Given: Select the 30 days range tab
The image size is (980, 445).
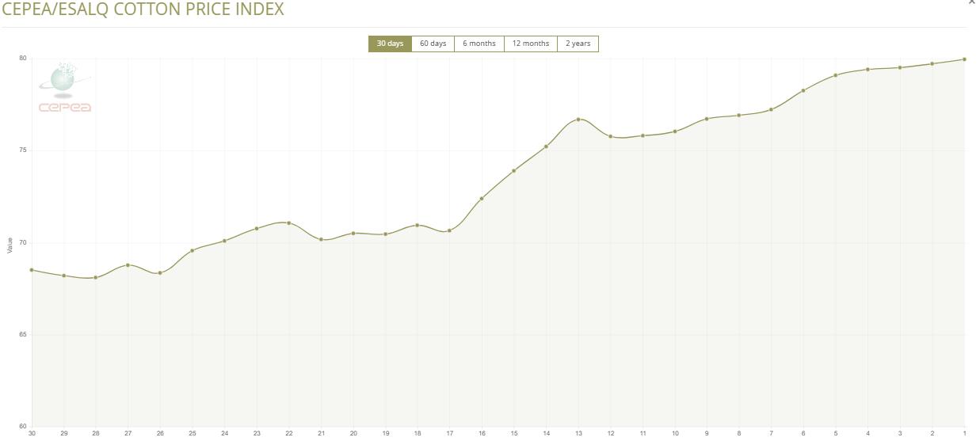Looking at the screenshot, I should 390,44.
